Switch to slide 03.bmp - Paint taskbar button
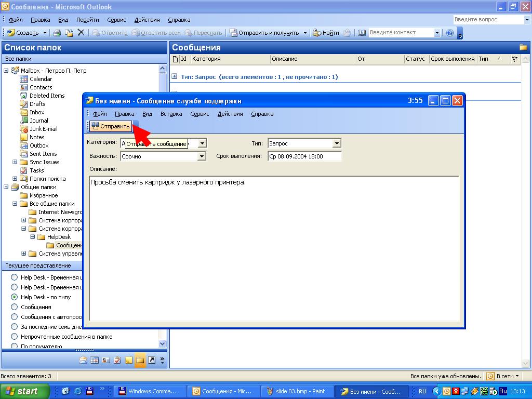532x399 pixels. (x=297, y=392)
